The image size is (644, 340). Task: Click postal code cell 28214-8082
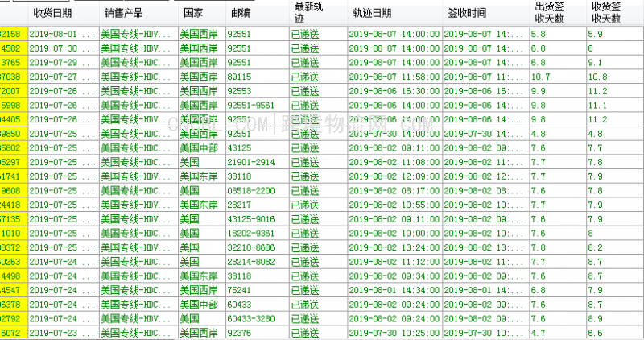pos(257,262)
